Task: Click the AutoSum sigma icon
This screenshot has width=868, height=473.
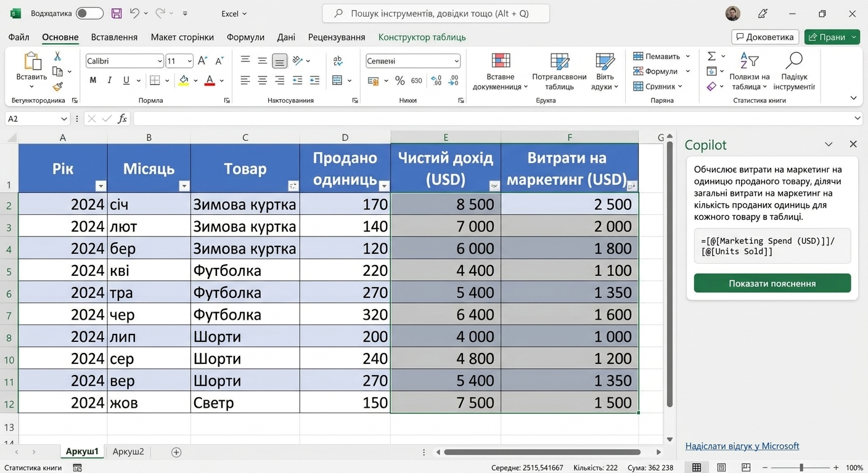Action: [x=711, y=56]
